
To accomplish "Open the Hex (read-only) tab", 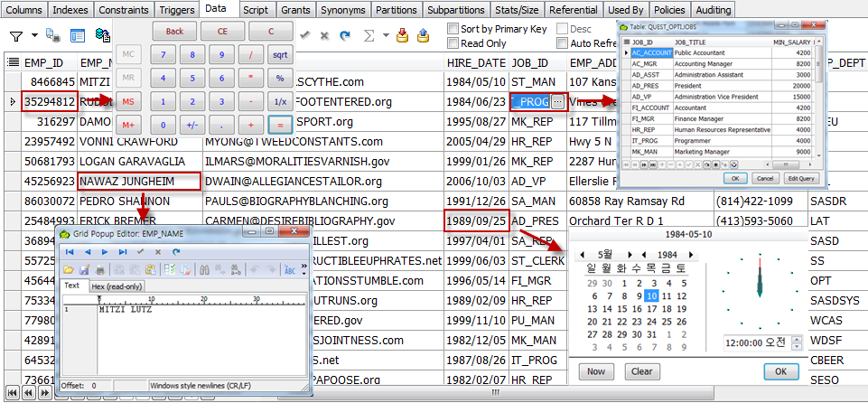I will pyautogui.click(x=118, y=286).
